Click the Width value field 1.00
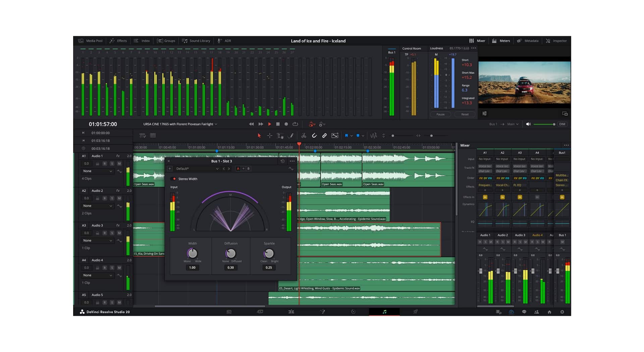Image resolution: width=644 pixels, height=352 pixels. pyautogui.click(x=192, y=268)
